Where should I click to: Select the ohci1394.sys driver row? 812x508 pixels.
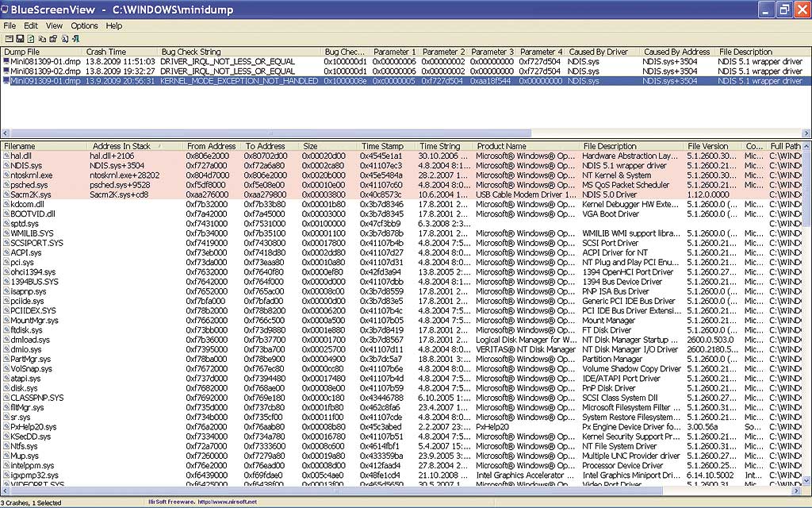click(401, 271)
